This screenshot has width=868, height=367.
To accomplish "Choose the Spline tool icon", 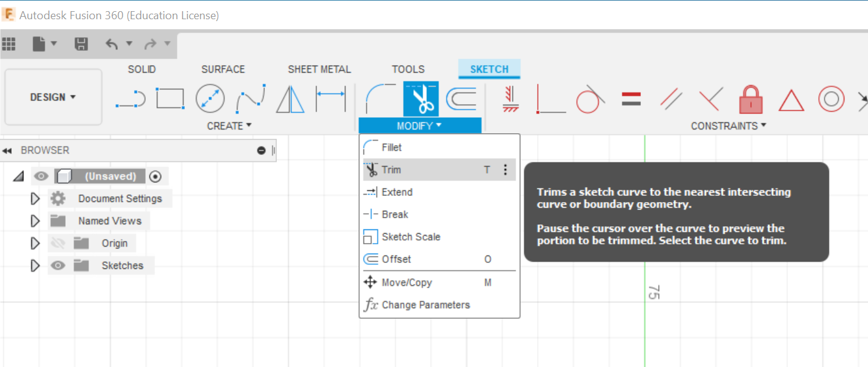I will pos(251,99).
